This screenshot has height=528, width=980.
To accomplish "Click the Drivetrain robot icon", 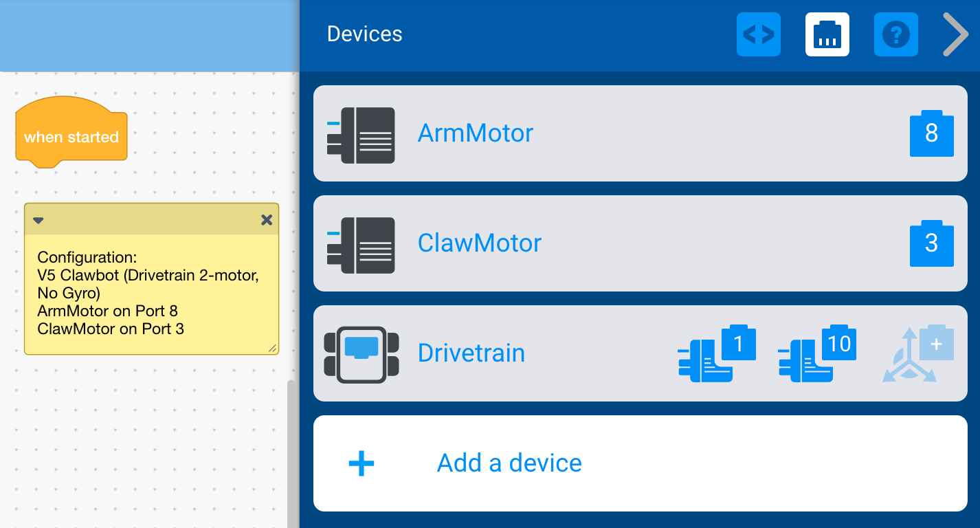I will tap(362, 353).
